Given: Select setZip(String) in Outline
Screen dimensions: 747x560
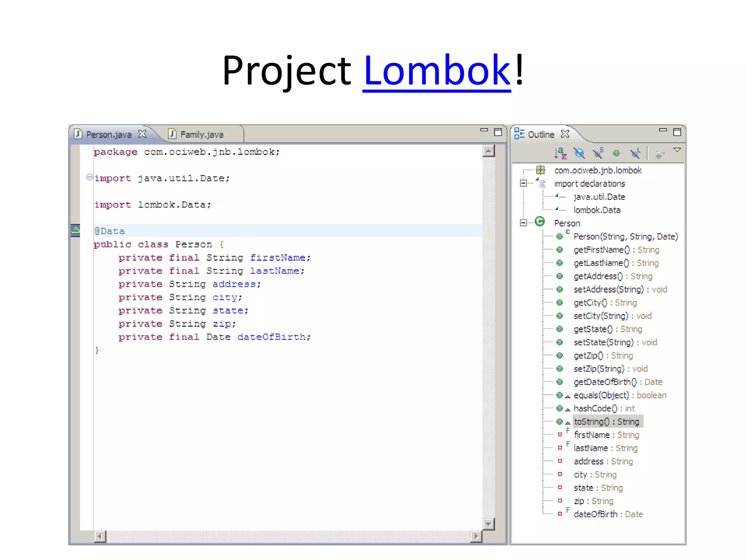Looking at the screenshot, I should 611,369.
